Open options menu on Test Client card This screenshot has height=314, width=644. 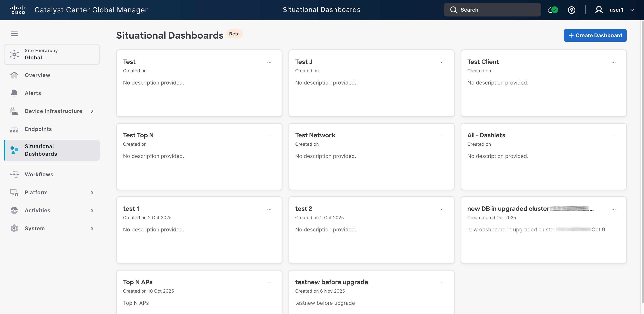point(613,62)
